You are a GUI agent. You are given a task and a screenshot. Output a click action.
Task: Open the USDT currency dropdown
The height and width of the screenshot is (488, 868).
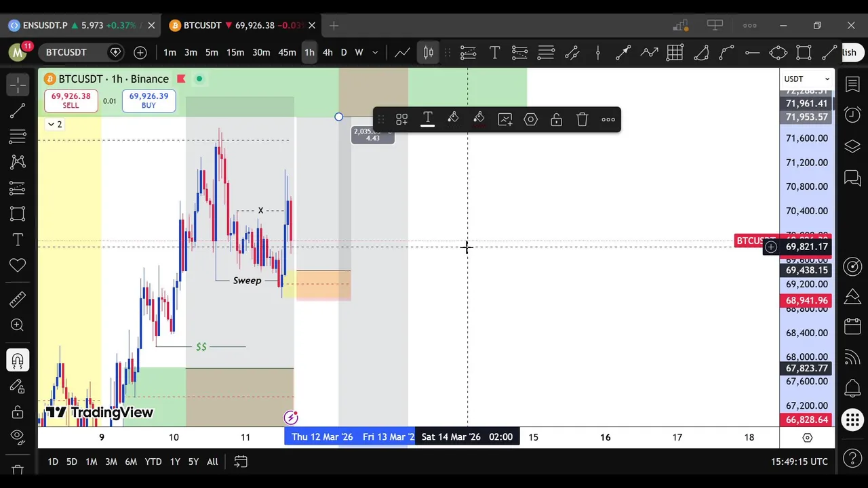click(x=807, y=79)
